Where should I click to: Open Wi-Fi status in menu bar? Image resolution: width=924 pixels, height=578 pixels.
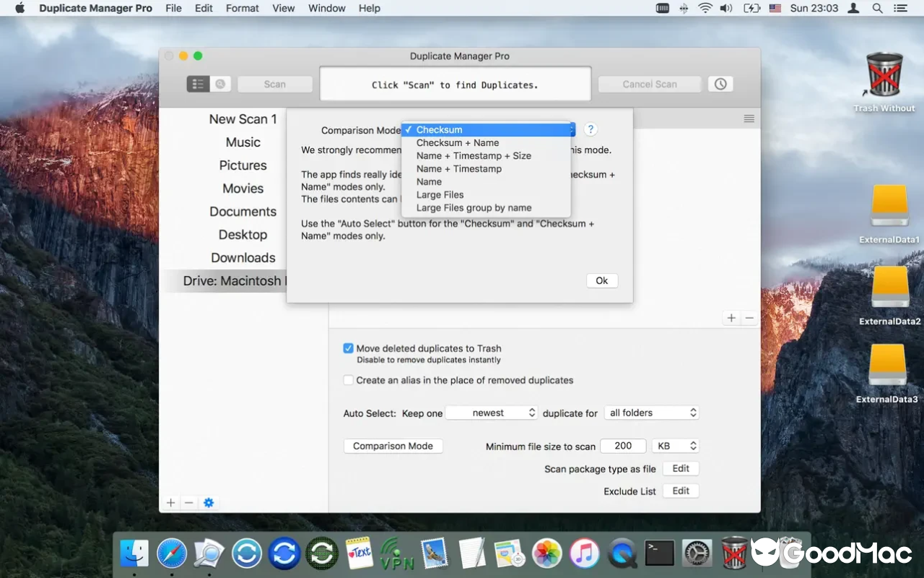click(x=705, y=9)
